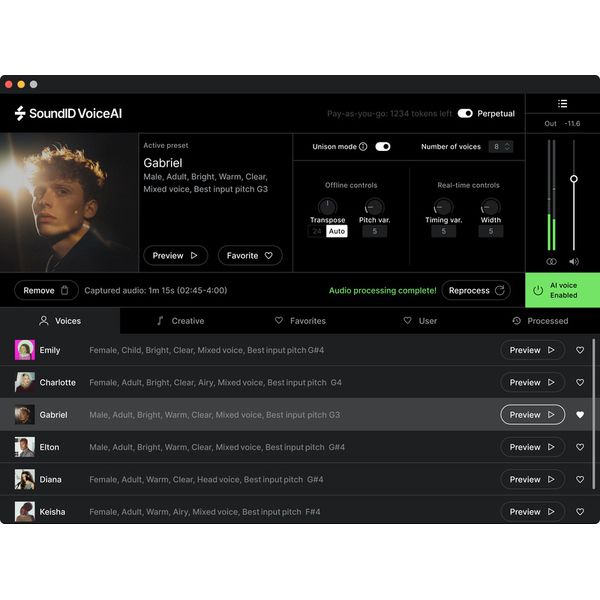
Task: Favorite the Charlotte voice heart icon
Action: pyautogui.click(x=580, y=382)
